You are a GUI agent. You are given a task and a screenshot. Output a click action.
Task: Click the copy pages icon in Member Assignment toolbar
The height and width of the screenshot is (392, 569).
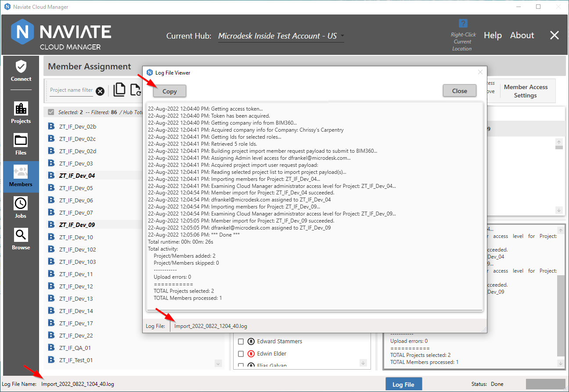pos(119,90)
